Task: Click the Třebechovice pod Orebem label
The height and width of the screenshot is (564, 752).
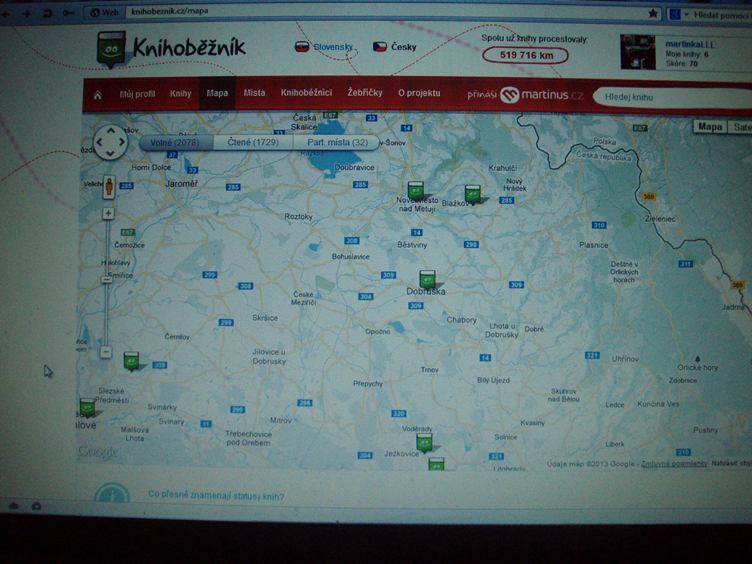Action: [x=248, y=438]
